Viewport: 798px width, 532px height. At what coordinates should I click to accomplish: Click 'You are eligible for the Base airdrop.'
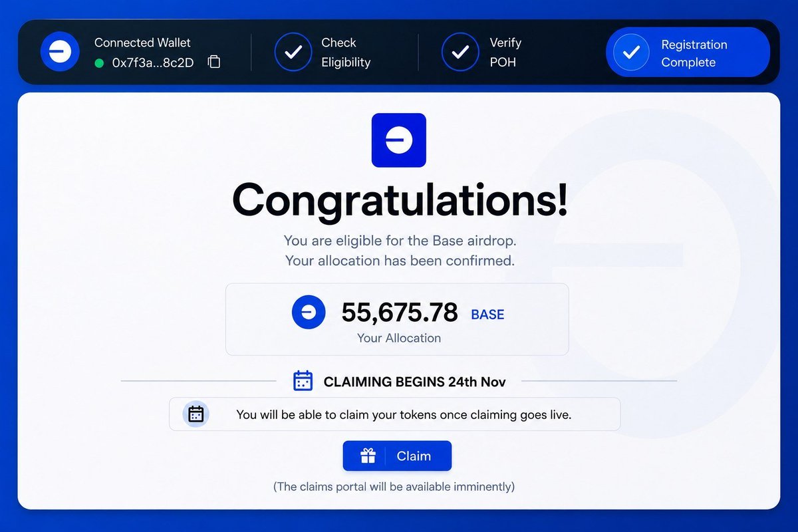[x=400, y=241]
